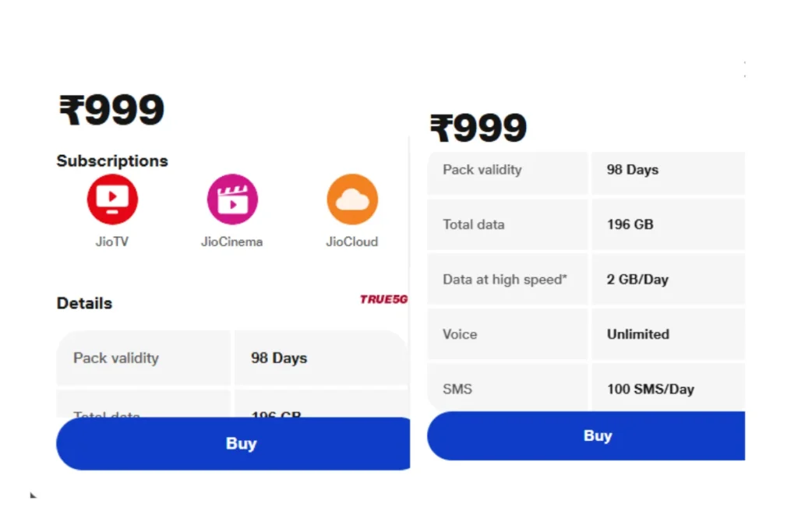Click the ₹999 price above Subscriptions
The height and width of the screenshot is (532, 798).
(111, 110)
